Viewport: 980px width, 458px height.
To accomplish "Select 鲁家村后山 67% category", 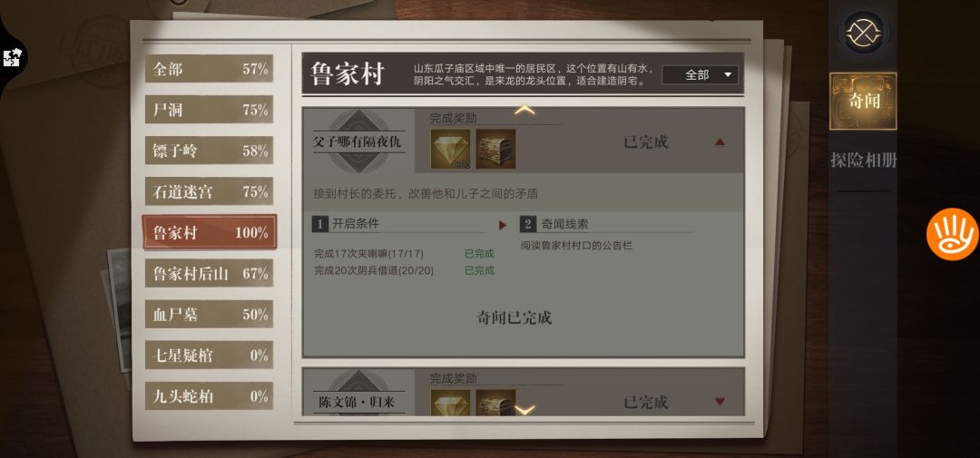I will click(210, 273).
